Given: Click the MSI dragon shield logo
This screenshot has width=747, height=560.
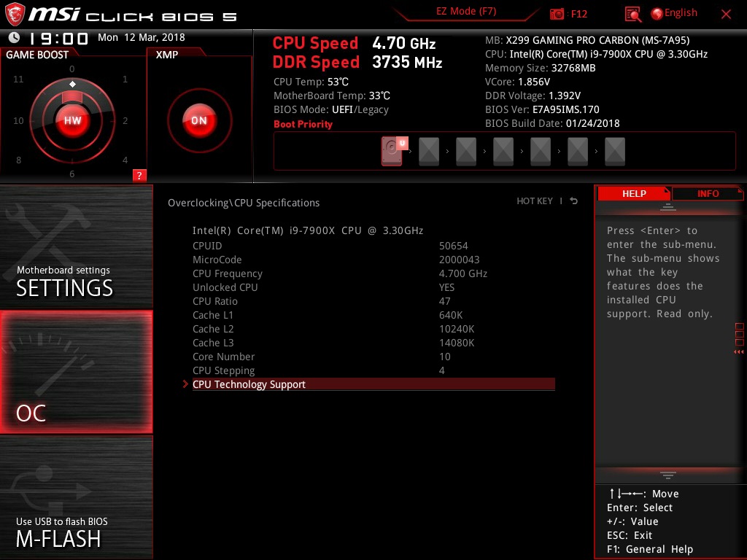Looking at the screenshot, I should (x=15, y=15).
